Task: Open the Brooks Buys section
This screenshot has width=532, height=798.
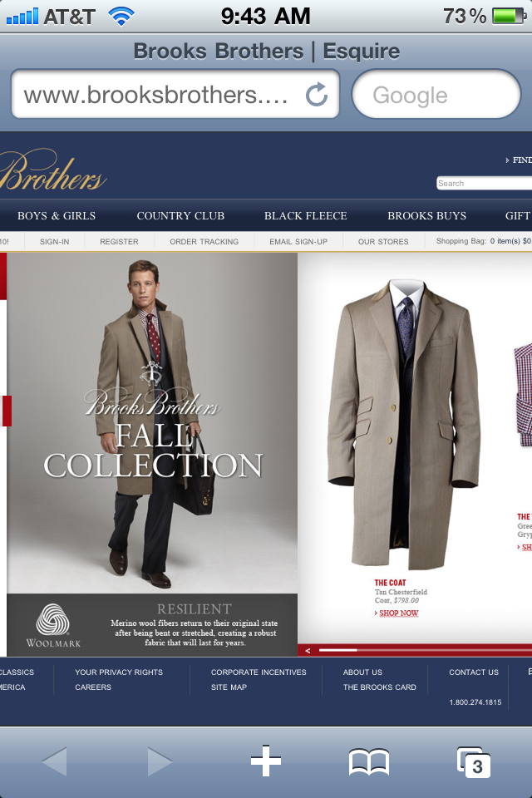Action: (426, 216)
